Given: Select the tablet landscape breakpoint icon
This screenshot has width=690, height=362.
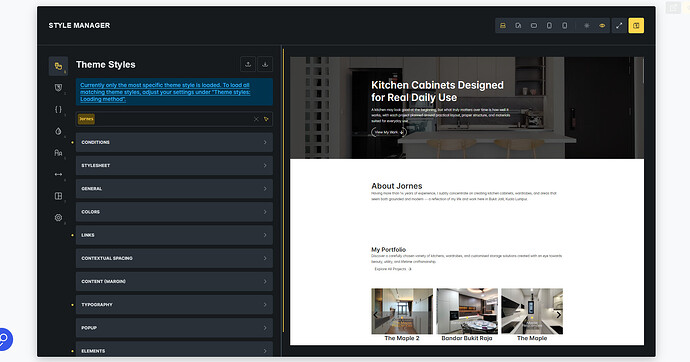Looking at the screenshot, I should (534, 26).
